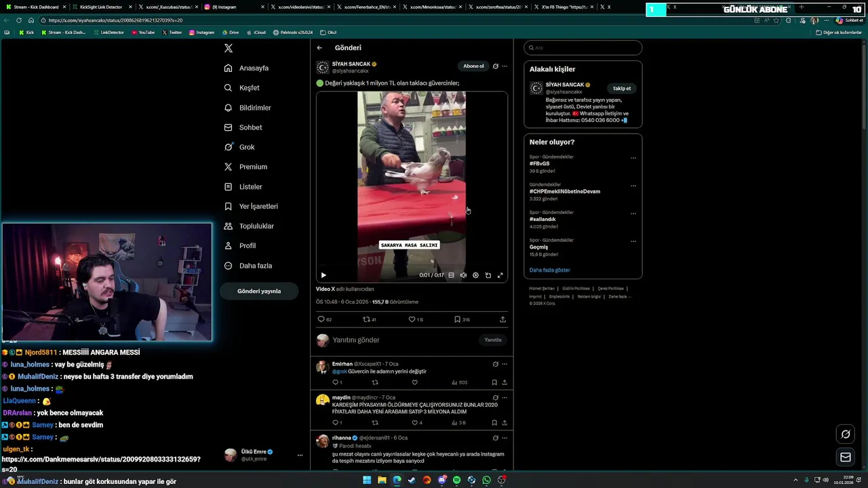The height and width of the screenshot is (488, 868).
Task: Reload the browser page
Action: point(18,20)
